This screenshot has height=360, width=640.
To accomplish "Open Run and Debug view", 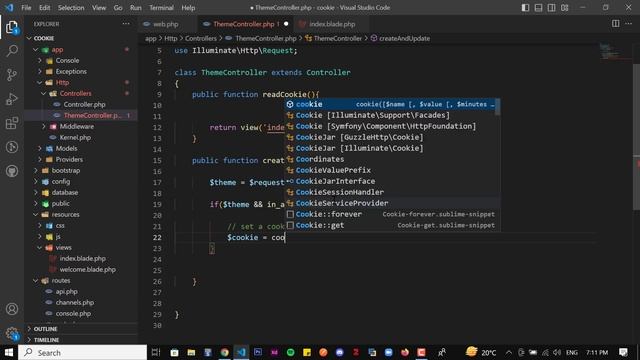I will tap(12, 99).
